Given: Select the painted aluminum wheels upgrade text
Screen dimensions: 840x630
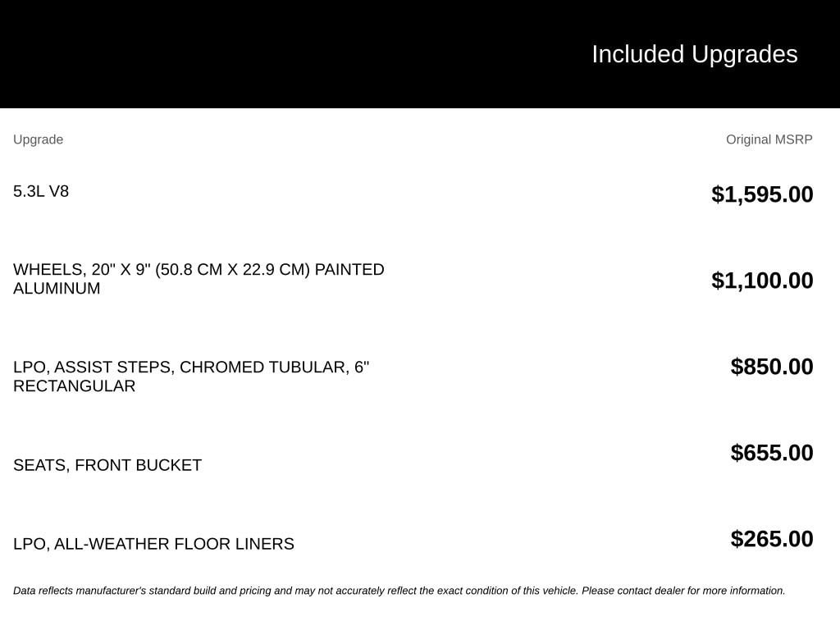Looking at the screenshot, I should [199, 279].
